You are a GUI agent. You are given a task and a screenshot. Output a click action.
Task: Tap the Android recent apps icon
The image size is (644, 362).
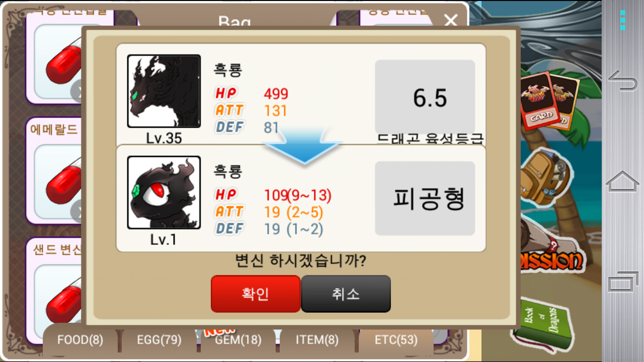623,282
